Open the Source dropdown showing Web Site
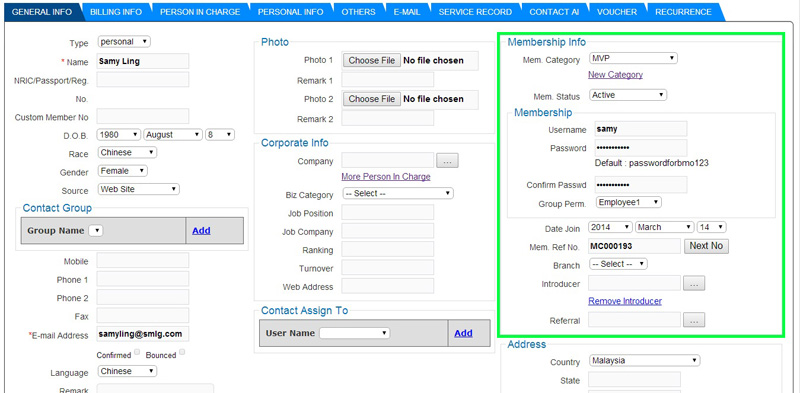The image size is (800, 393). 138,189
